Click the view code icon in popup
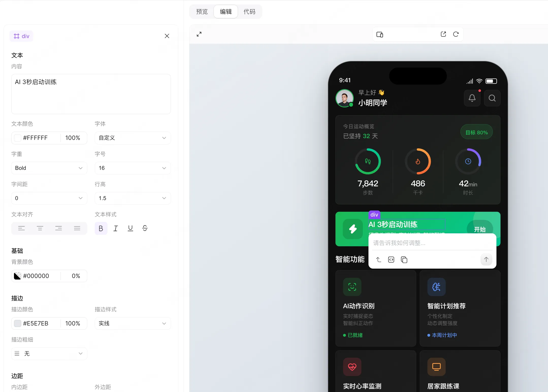This screenshot has width=548, height=392. click(391, 259)
